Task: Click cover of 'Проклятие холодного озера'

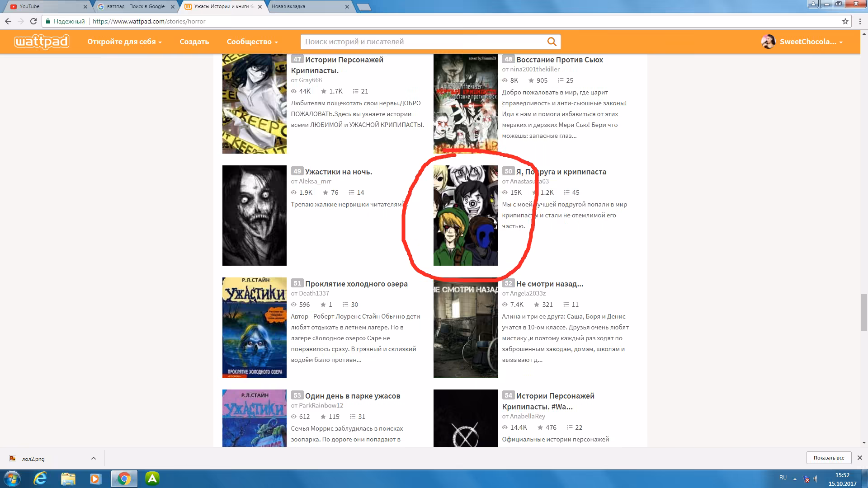Action: [x=255, y=328]
